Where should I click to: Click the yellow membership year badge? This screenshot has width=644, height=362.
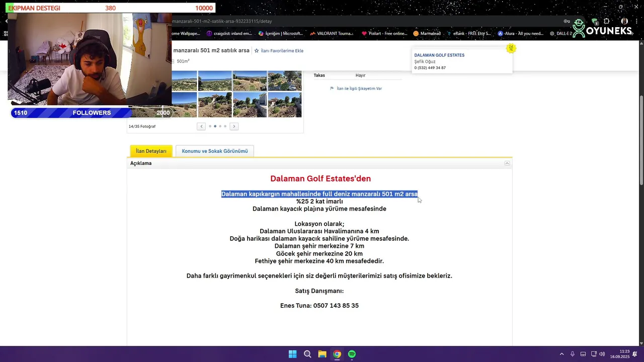pyautogui.click(x=511, y=48)
